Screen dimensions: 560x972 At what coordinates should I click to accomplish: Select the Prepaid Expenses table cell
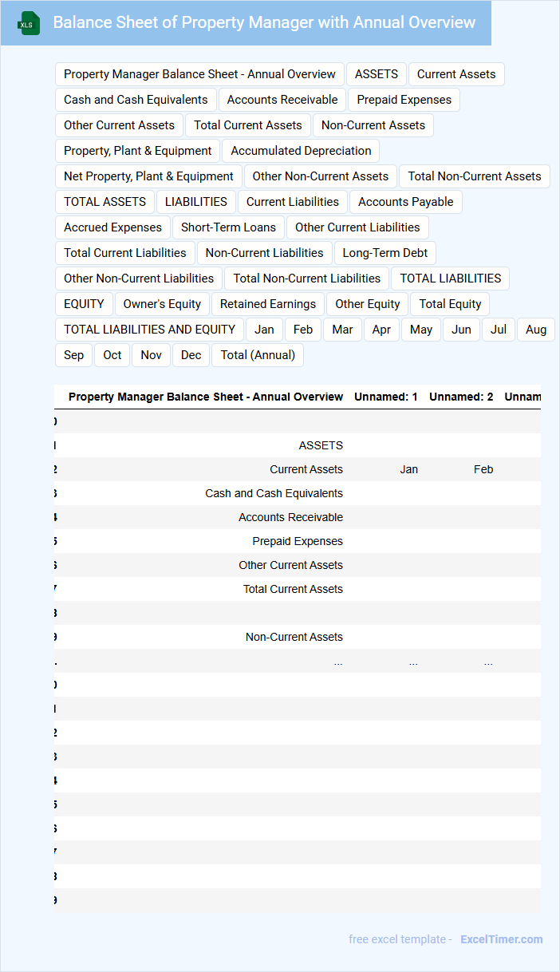pos(298,541)
